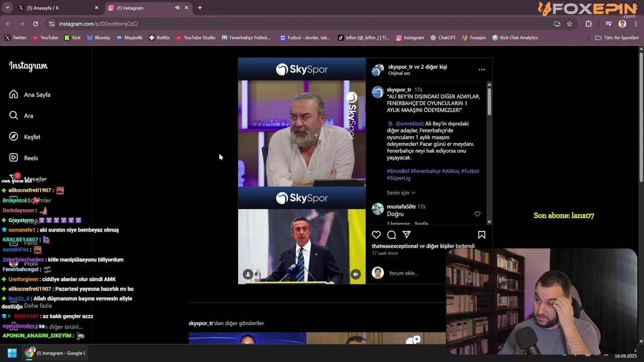The image size is (644, 362).
Task: Open mustafa50tr's profile from comment
Action: coord(401,207)
